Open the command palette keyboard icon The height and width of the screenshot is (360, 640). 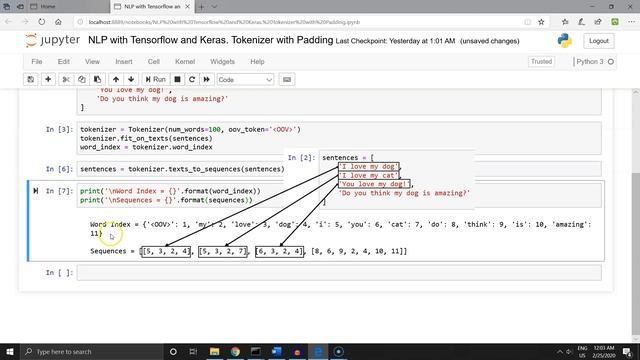(x=287, y=80)
